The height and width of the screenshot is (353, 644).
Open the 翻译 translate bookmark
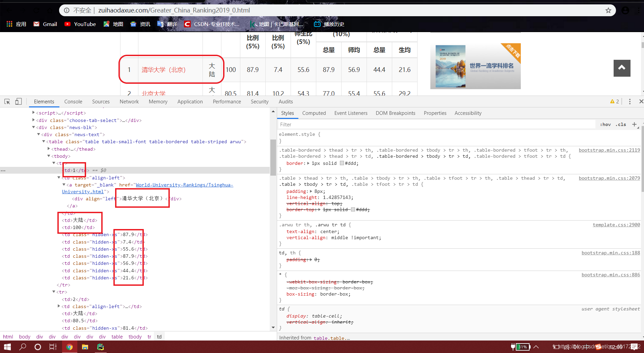point(167,24)
